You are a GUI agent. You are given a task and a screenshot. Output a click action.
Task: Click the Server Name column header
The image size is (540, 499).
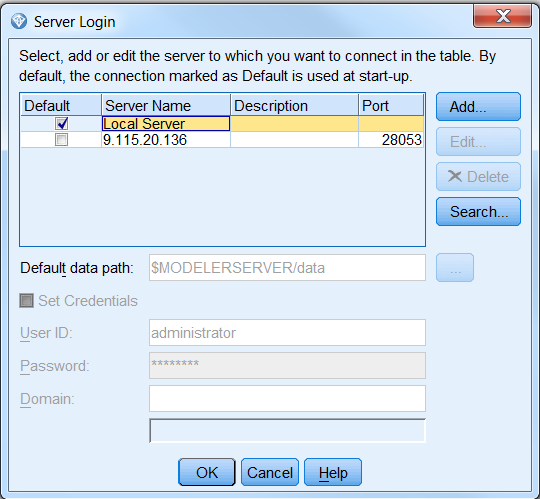[166, 105]
